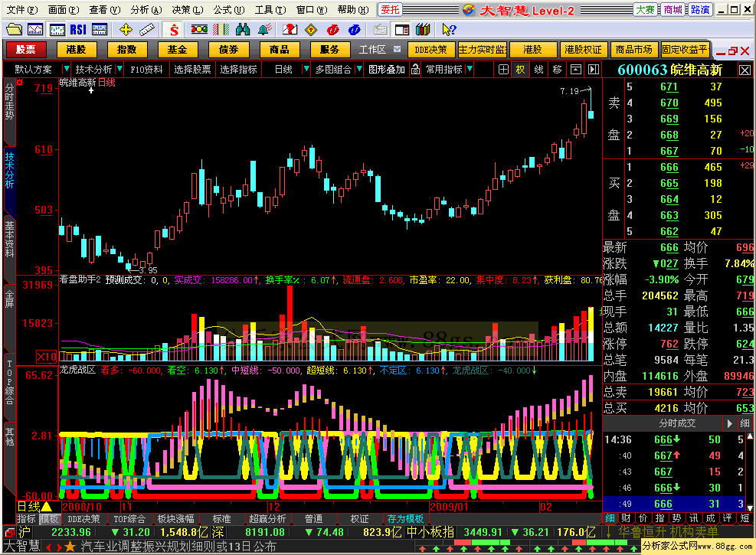756x555 pixels.
Task: Click the 指数 button
Action: (127, 49)
